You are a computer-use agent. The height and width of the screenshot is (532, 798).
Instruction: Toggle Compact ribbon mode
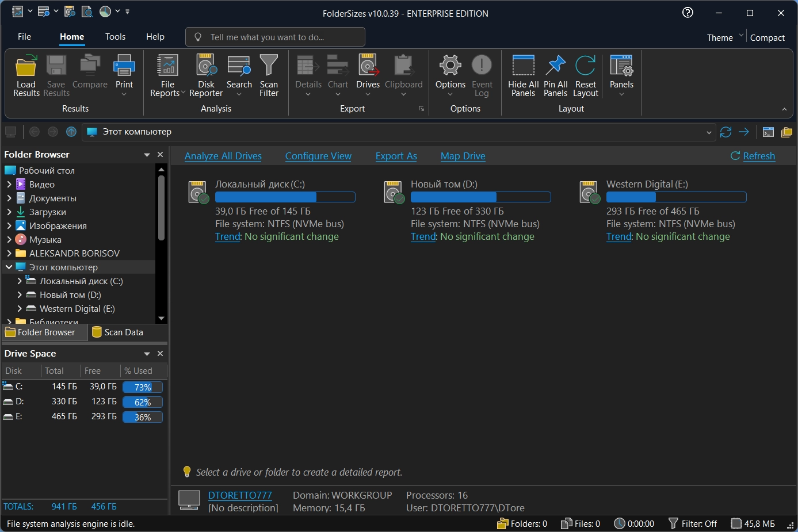coord(767,37)
